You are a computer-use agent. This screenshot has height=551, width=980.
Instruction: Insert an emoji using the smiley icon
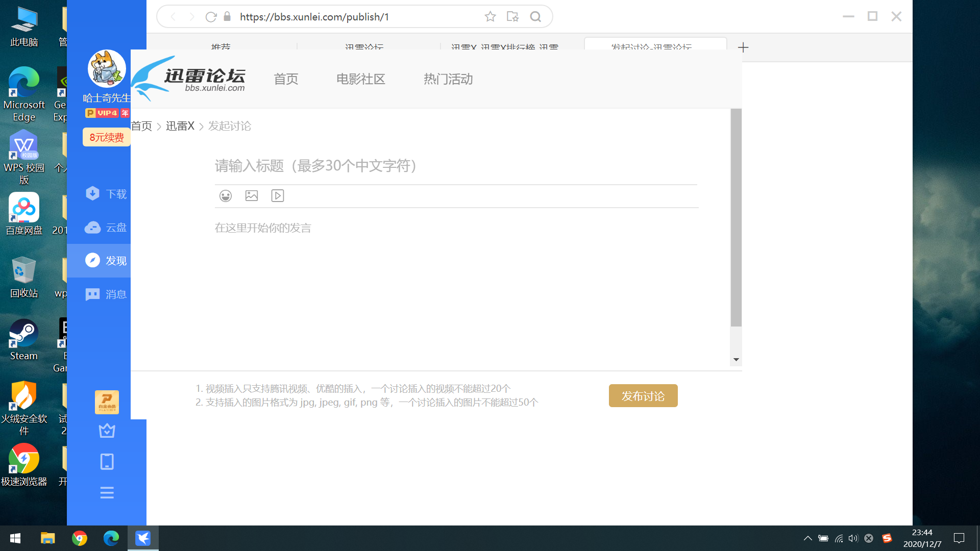pyautogui.click(x=225, y=196)
